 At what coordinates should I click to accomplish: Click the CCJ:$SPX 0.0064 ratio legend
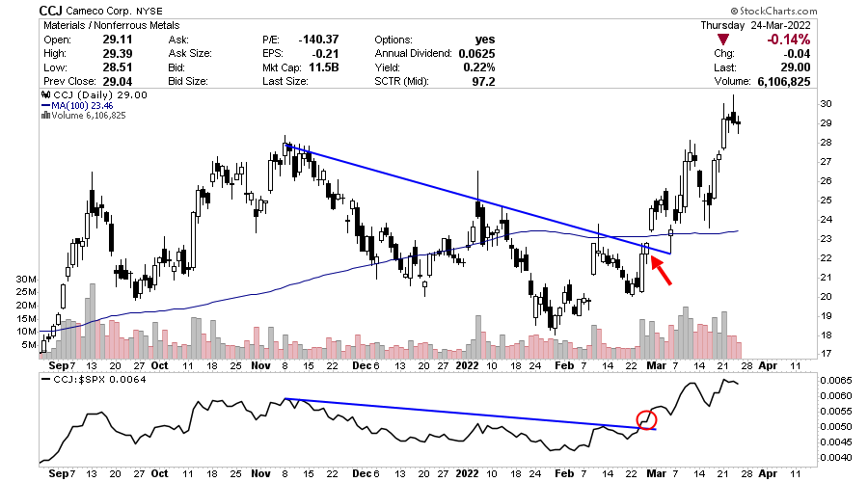click(99, 380)
